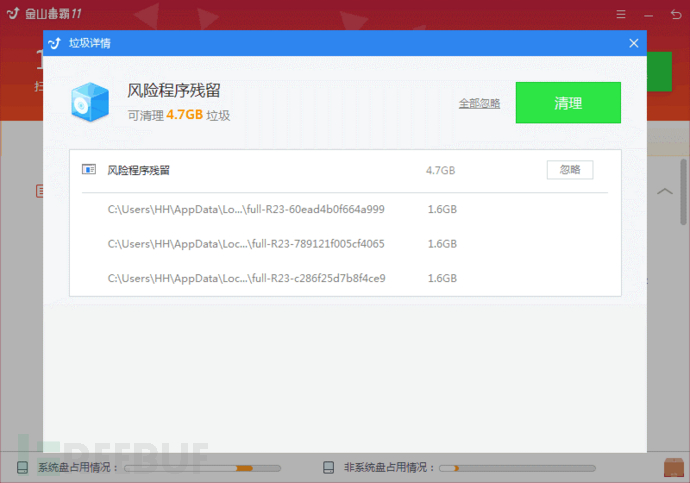Click the 非系统盘占用情况 usage bar
The image size is (690, 483).
(x=517, y=468)
